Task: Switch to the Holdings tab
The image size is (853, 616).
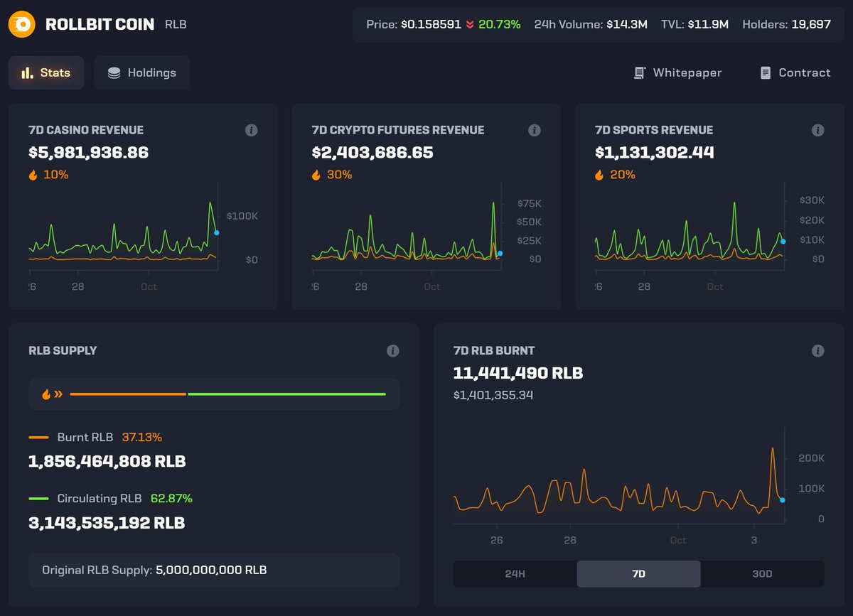Action: (x=141, y=72)
